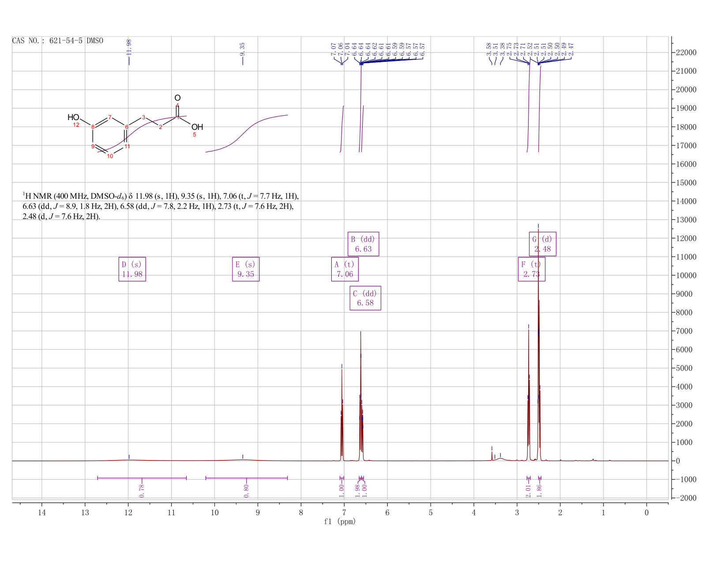Viewport: 728px width, 563px height.
Task: Click the CAS NO. 621-54-5 DMSO title
Action: (x=58, y=41)
